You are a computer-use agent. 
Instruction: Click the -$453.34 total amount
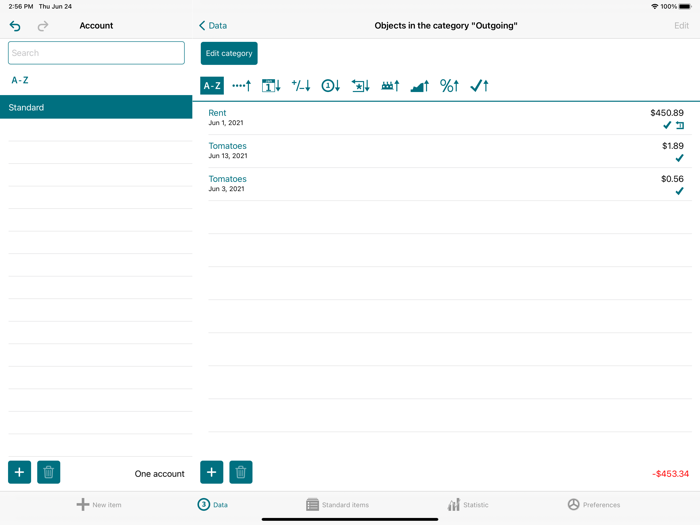point(670,474)
